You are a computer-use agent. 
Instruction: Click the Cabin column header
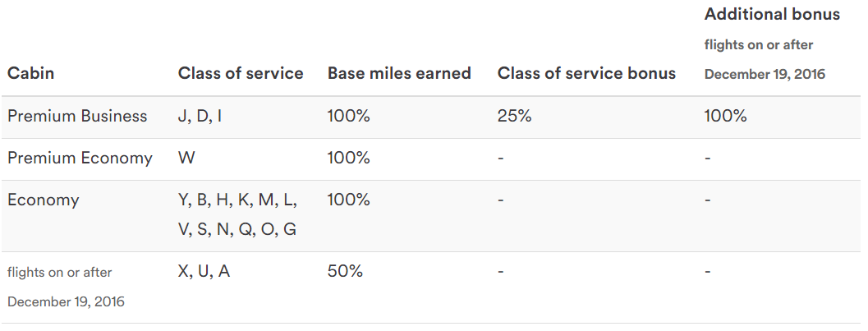[x=30, y=73]
